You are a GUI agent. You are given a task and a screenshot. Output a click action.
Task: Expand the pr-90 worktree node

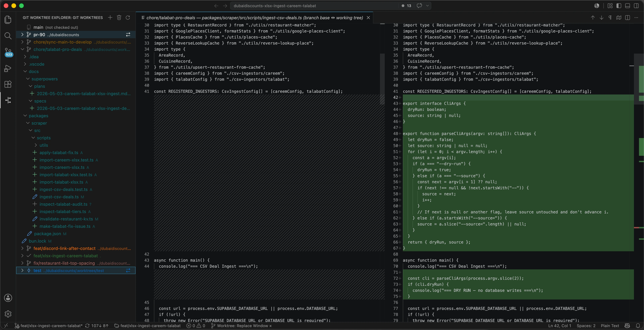pyautogui.click(x=22, y=35)
